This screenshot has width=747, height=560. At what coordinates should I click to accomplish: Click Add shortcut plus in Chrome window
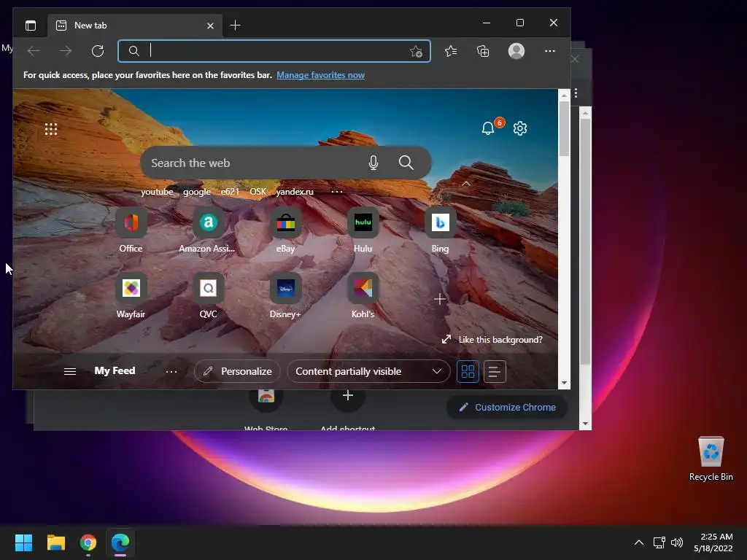348,395
